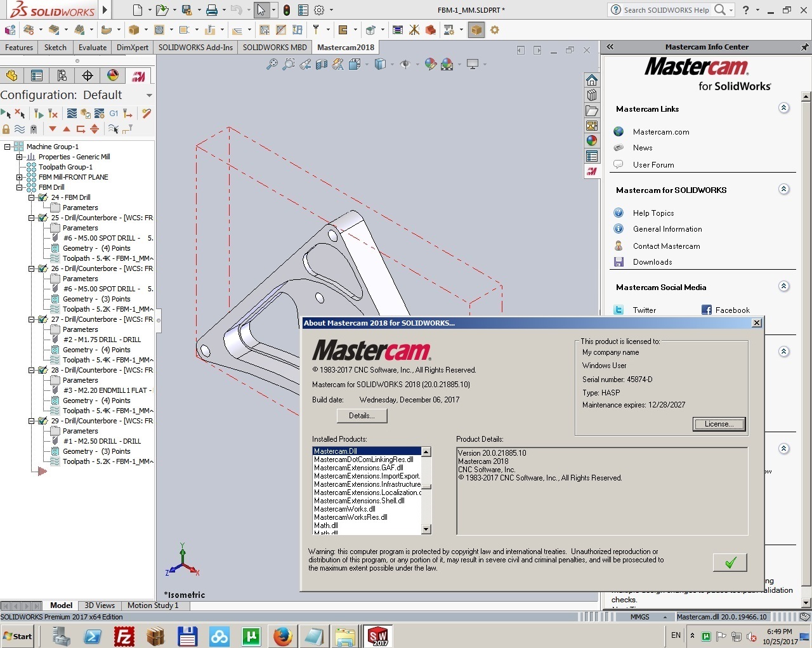Collapse the Mastercam Social Media section chevron
Image resolution: width=812 pixels, height=648 pixels.
pos(784,286)
